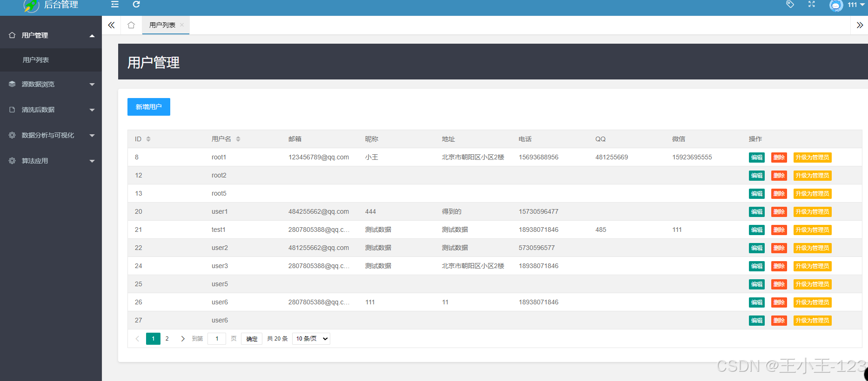Go to the home tab icon
Screen dimensions: 868x381
tap(131, 25)
